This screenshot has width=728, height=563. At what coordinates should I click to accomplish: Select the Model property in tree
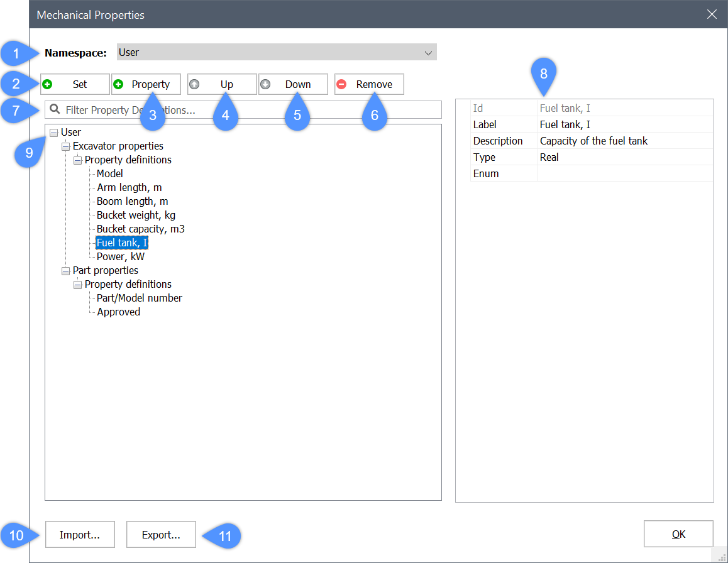click(x=110, y=174)
